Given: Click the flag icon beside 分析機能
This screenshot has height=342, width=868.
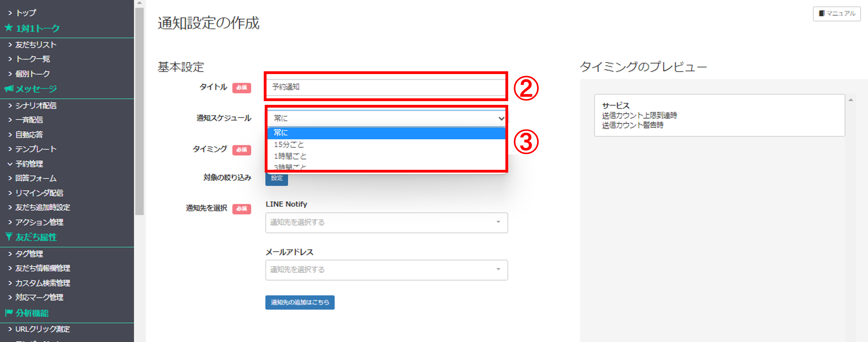Looking at the screenshot, I should coord(9,313).
